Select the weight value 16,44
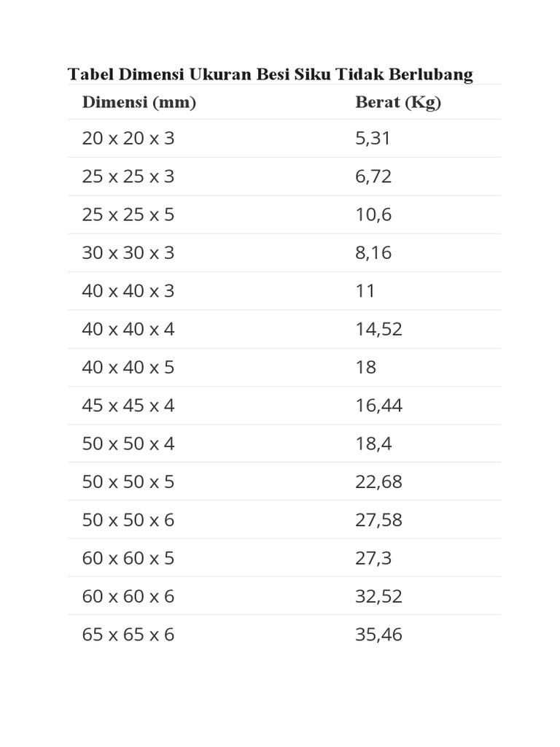Viewport: 560px width, 747px height. tap(378, 406)
